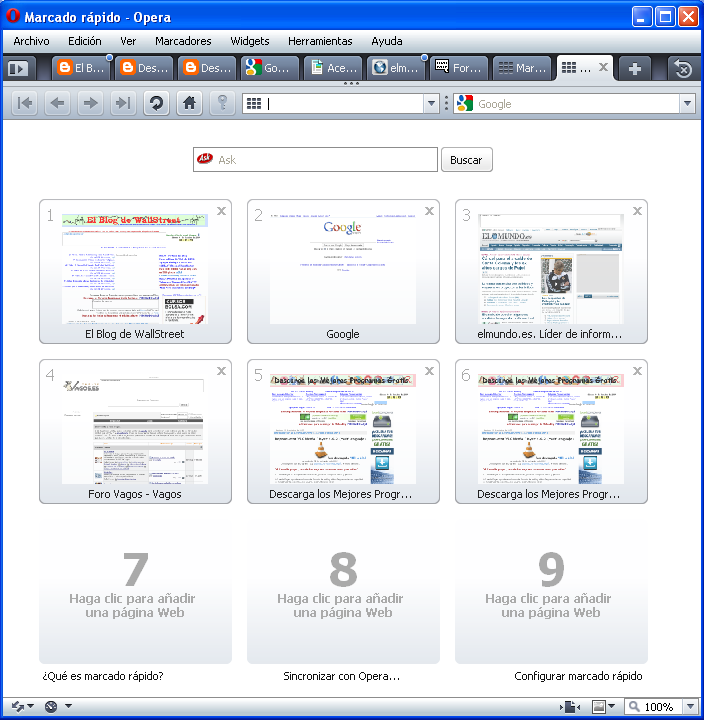704x720 pixels.
Task: Add a web page to slot 7
Action: click(x=135, y=592)
